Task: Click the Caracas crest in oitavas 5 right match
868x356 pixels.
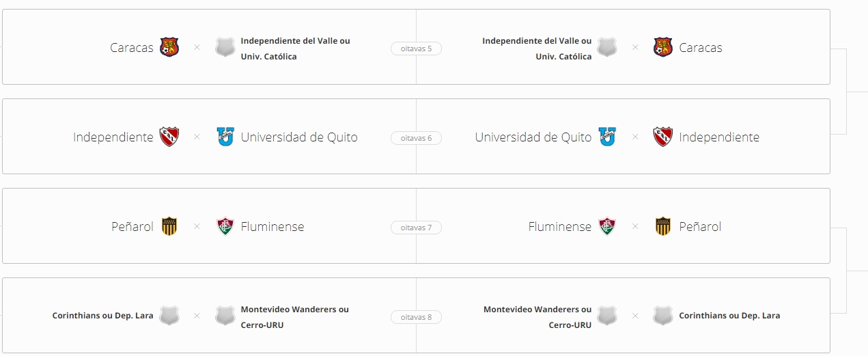Action: click(662, 47)
